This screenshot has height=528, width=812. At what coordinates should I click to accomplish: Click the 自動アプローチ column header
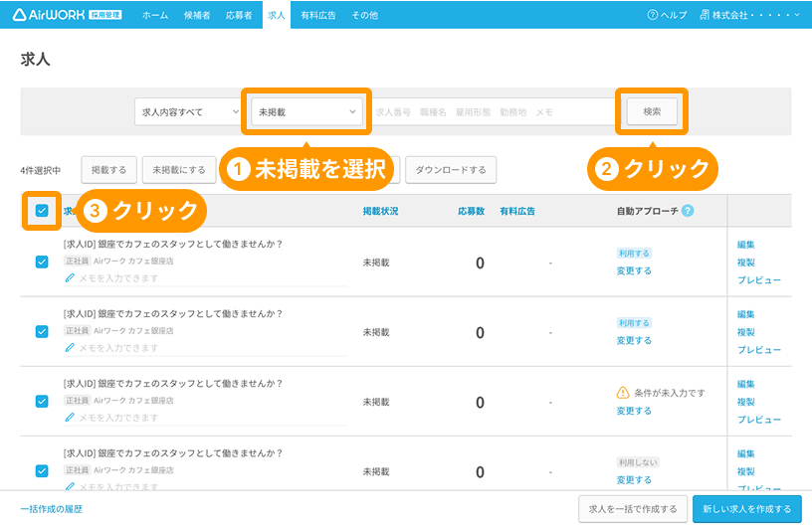click(x=648, y=211)
